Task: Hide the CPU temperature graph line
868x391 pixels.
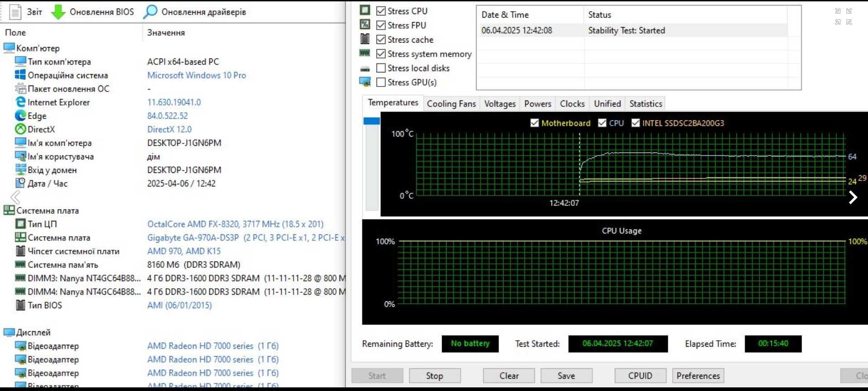Action: [602, 123]
